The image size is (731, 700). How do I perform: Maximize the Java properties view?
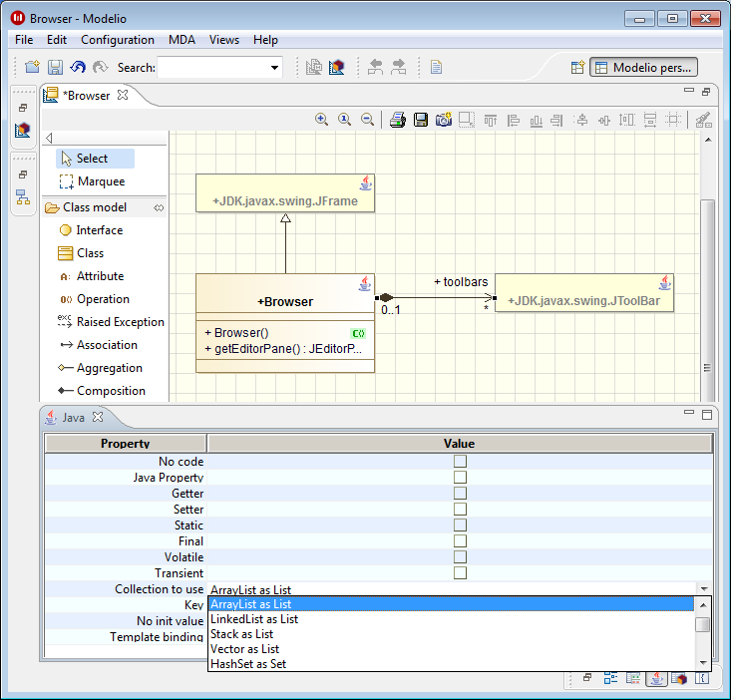[707, 414]
